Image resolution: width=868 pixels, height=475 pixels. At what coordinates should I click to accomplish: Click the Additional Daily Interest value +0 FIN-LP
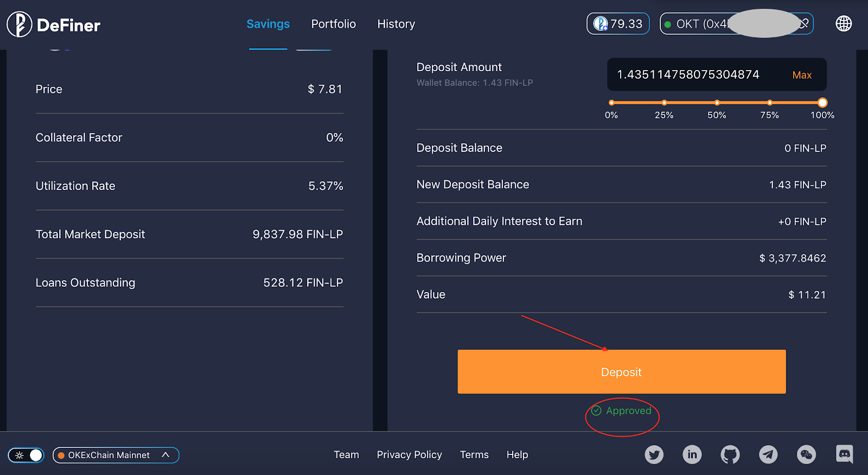pyautogui.click(x=802, y=221)
